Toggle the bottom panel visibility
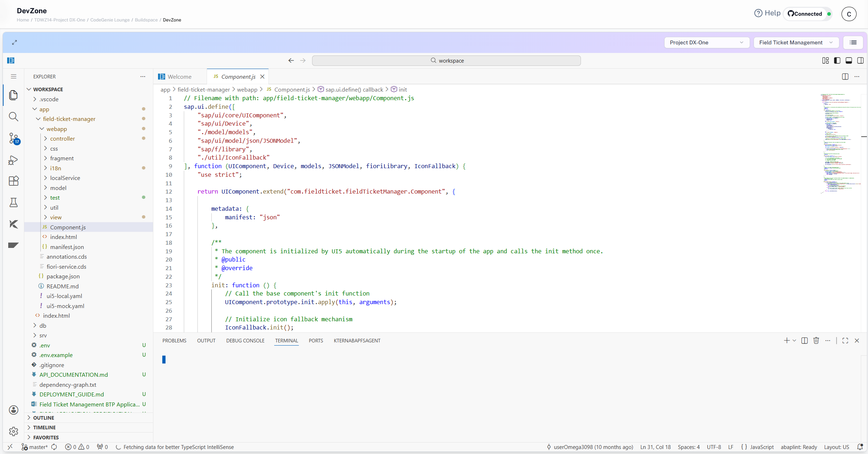The width and height of the screenshot is (868, 454). 849,60
